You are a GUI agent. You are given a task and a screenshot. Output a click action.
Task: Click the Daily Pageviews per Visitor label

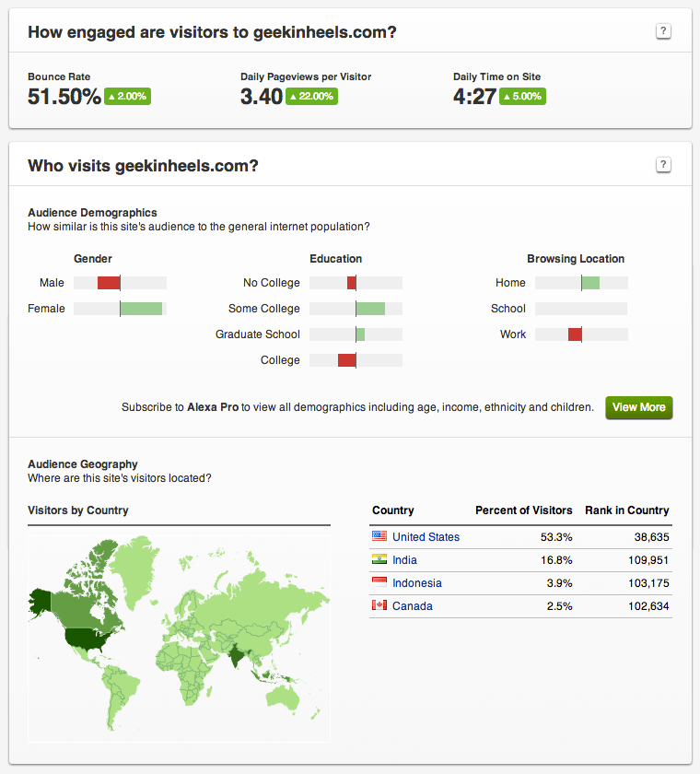coord(306,76)
